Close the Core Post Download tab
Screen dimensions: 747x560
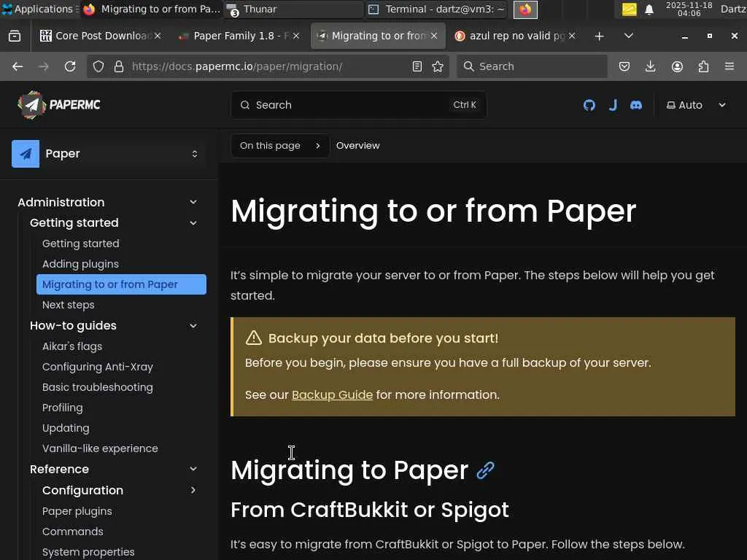[x=158, y=36]
